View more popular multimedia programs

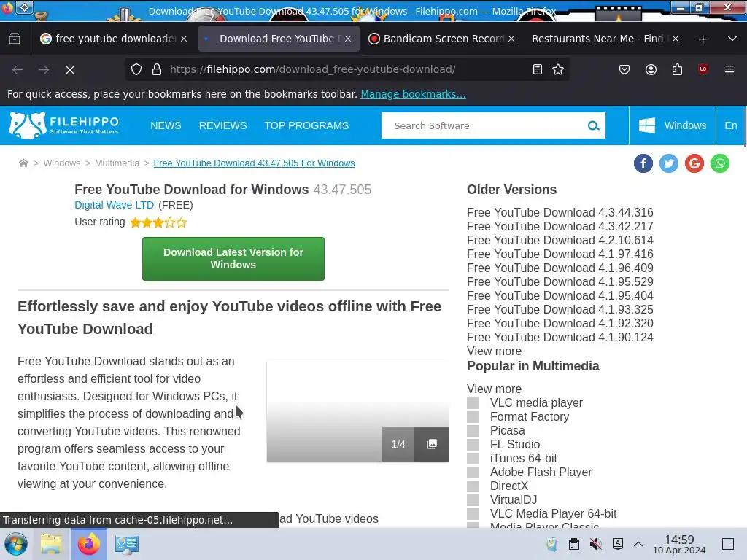pyautogui.click(x=494, y=389)
